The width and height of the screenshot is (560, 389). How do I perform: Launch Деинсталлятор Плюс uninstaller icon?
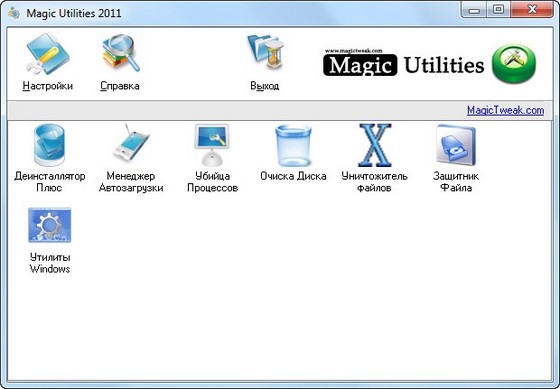pos(49,145)
